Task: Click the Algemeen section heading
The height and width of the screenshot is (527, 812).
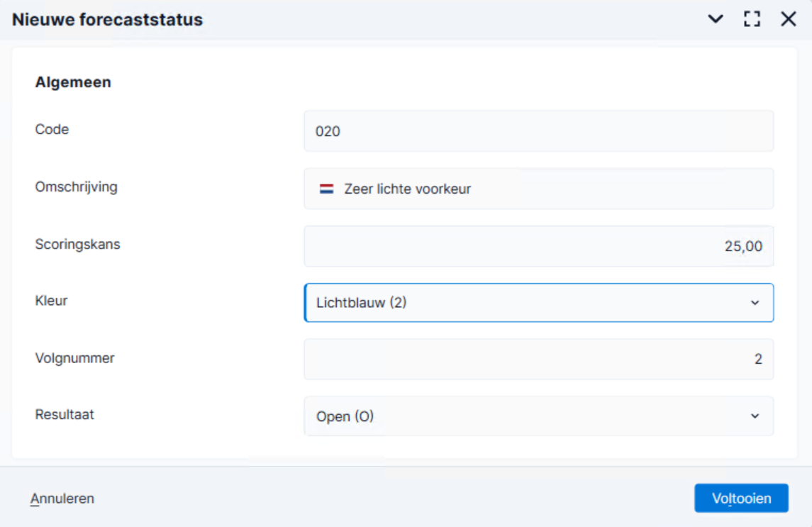Action: [x=73, y=82]
